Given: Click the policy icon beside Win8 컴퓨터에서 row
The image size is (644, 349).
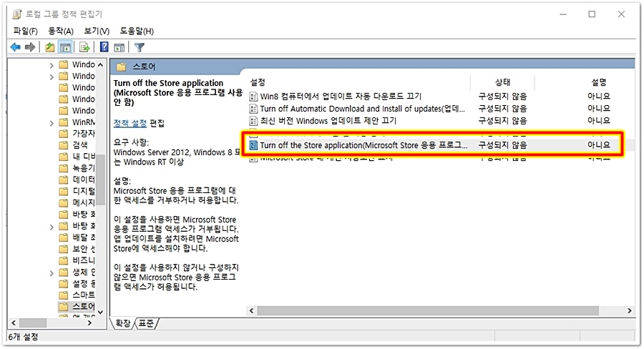Looking at the screenshot, I should tap(253, 97).
